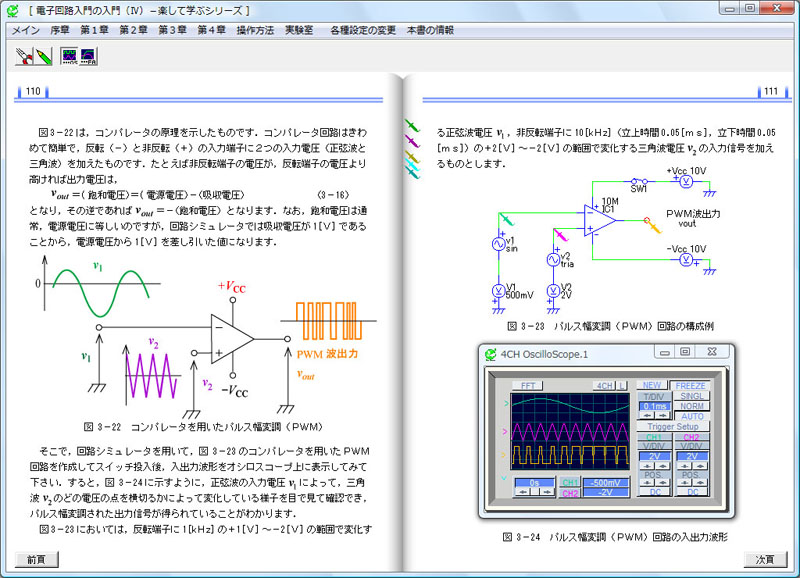Screen dimensions: 800x578
Task: Pick the dark green probe from the probe rack
Action: (412, 125)
